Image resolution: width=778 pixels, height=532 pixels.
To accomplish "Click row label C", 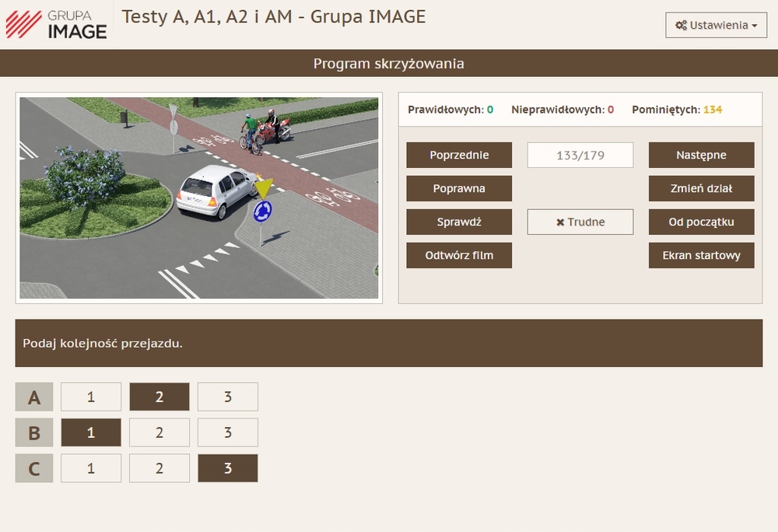I will coord(34,468).
